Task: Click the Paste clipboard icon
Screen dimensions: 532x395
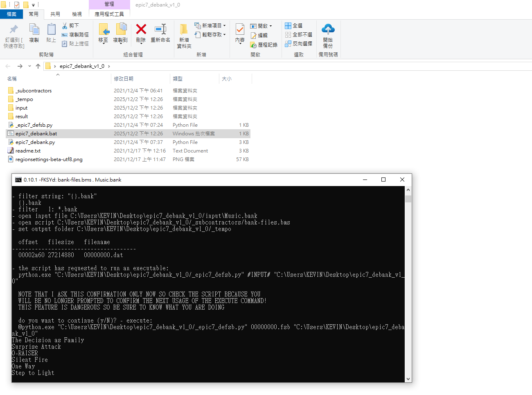Action: point(51,29)
